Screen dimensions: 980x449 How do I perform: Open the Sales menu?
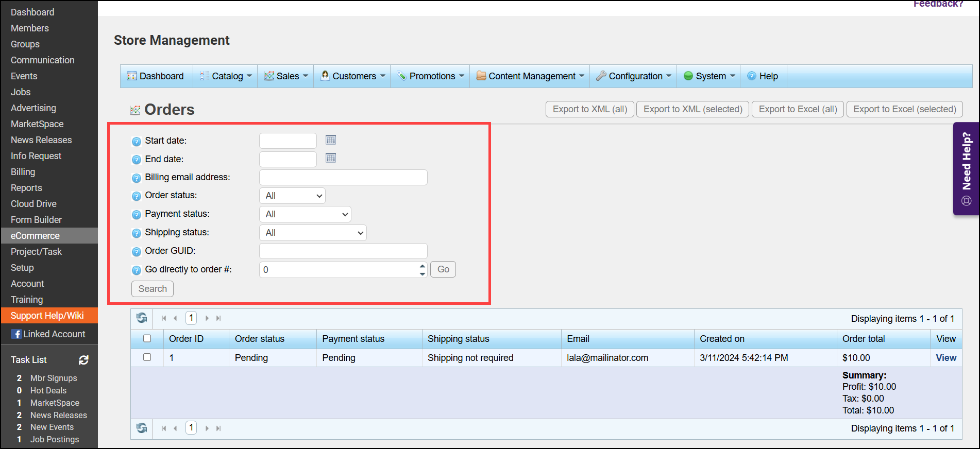coord(286,76)
